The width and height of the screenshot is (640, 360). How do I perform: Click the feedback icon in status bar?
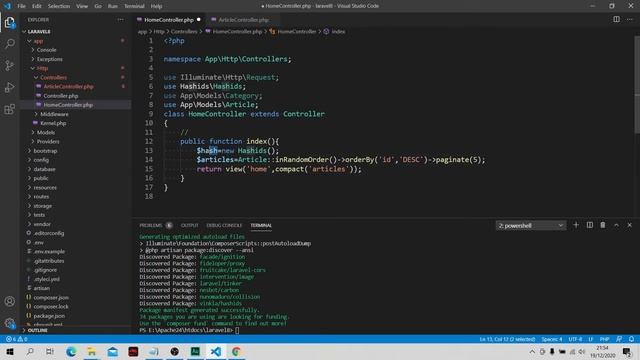(x=619, y=339)
